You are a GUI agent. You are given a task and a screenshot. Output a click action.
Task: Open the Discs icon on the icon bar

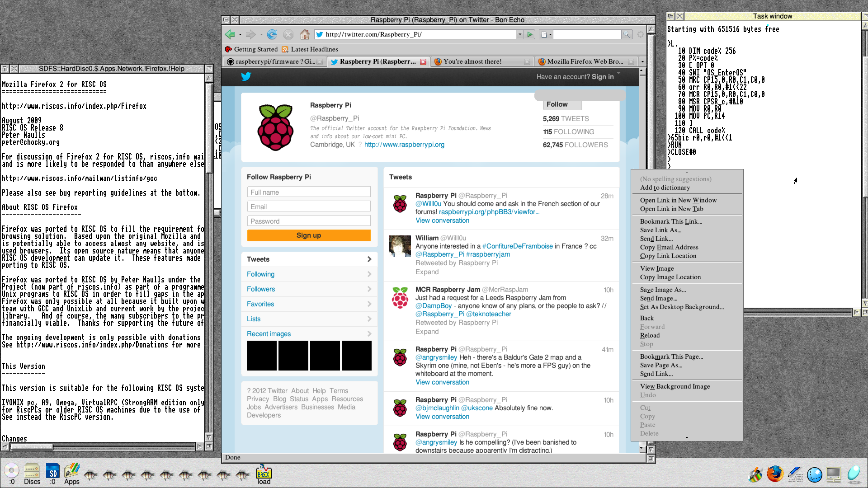pyautogui.click(x=32, y=474)
